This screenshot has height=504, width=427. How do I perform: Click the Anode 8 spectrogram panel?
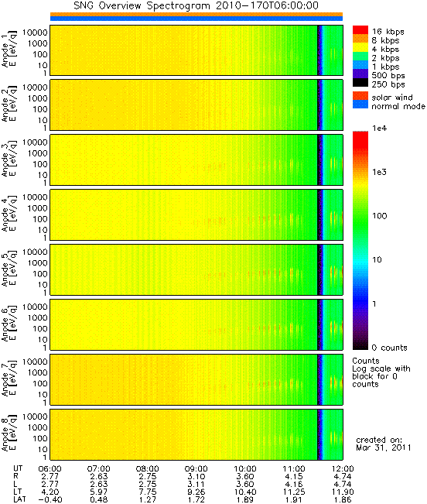tap(196, 434)
